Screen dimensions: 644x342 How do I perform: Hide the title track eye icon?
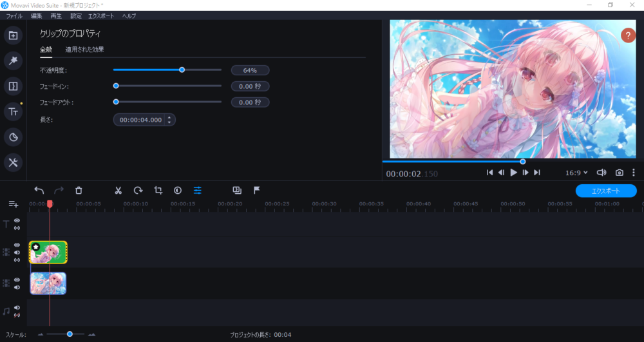coord(17,221)
